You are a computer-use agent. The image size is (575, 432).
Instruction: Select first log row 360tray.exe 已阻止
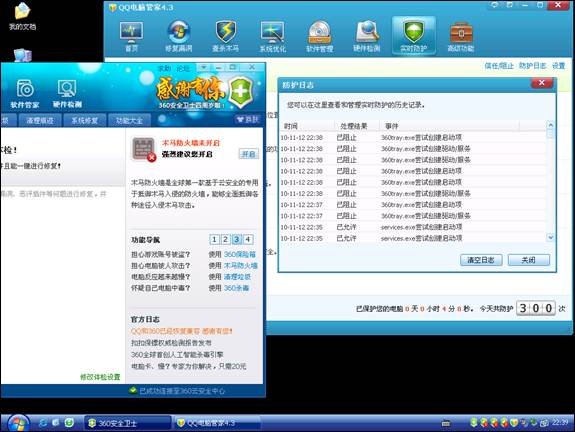coord(413,138)
